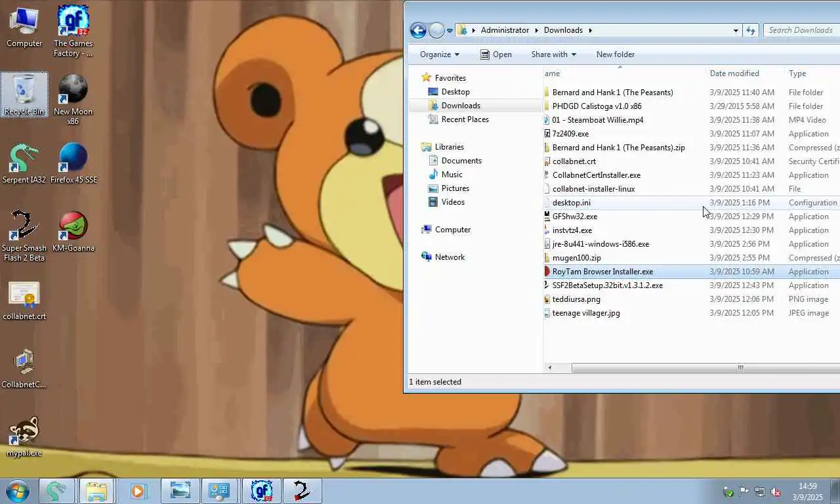This screenshot has width=840, height=504.
Task: Open the Organize menu
Action: [440, 54]
